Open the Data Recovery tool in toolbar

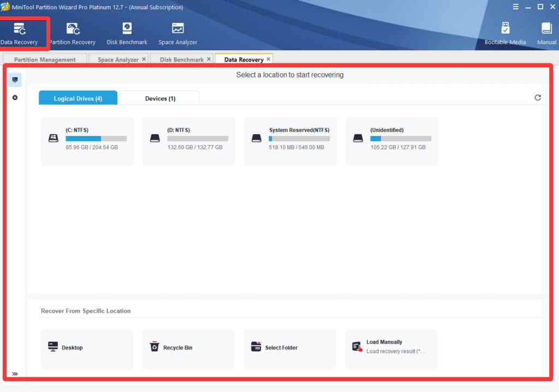[20, 34]
